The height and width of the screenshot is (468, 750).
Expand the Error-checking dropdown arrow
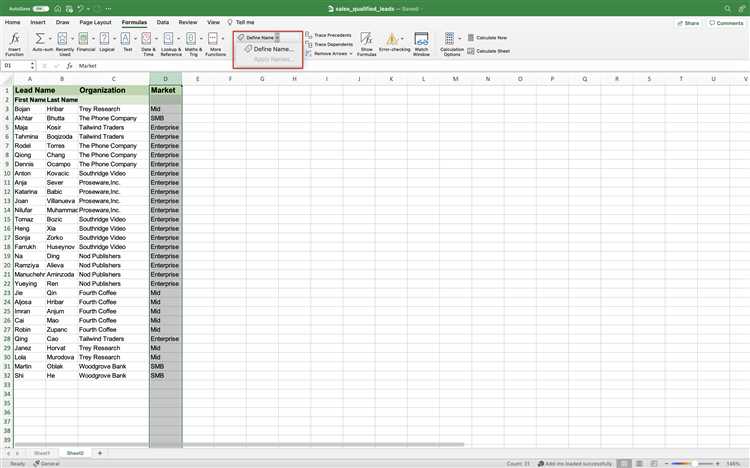click(x=402, y=39)
